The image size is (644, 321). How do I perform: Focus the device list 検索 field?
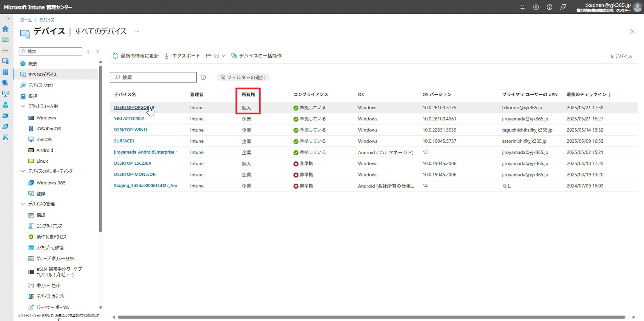(153, 77)
